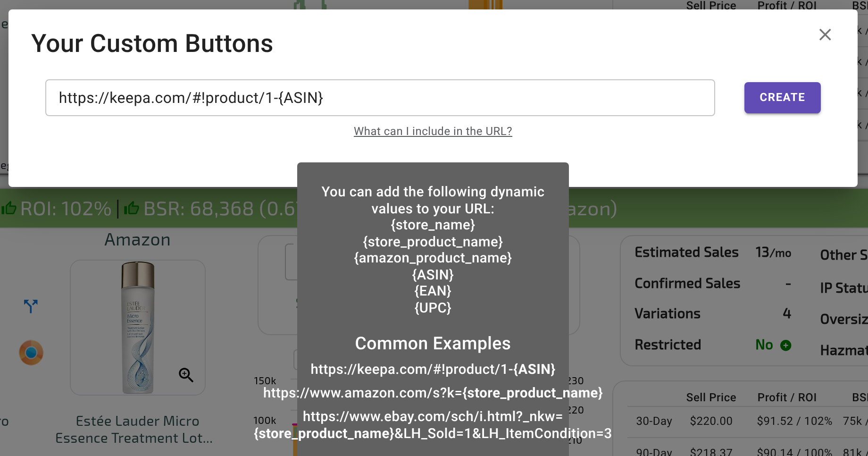
Task: Click the Variations label
Action: pyautogui.click(x=668, y=314)
